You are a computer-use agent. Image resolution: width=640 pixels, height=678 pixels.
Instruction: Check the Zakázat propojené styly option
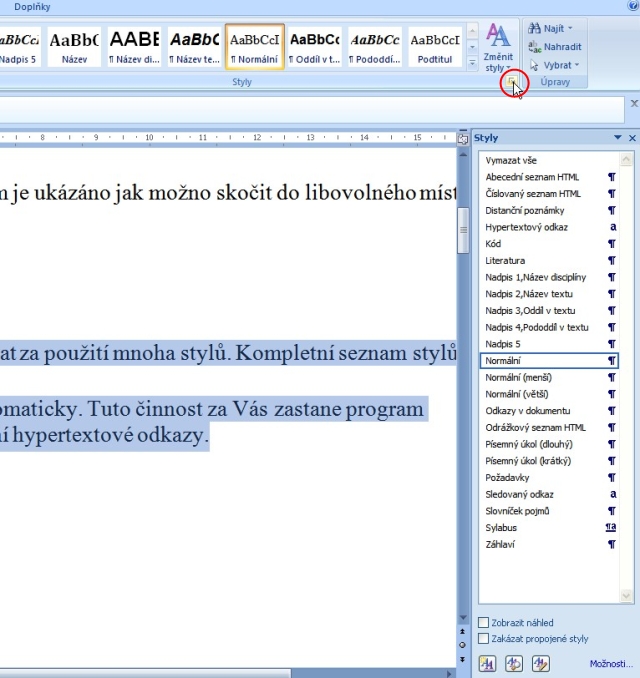point(485,638)
